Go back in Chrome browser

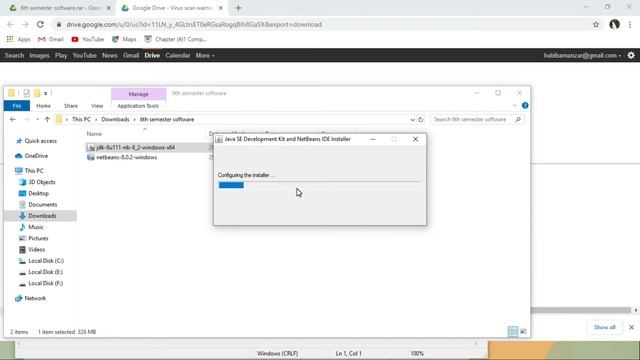(x=11, y=24)
